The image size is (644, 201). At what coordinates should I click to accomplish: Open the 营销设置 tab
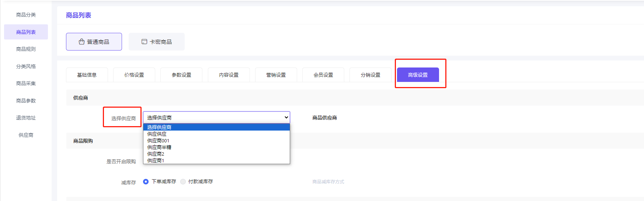[x=276, y=75]
